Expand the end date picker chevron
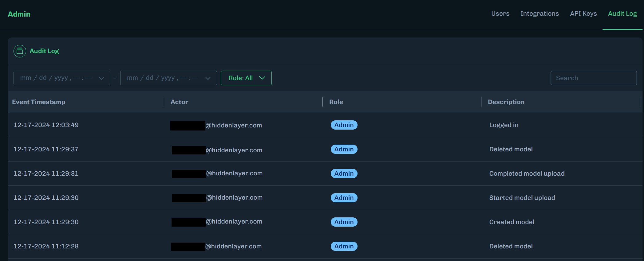Image resolution: width=644 pixels, height=261 pixels. [x=208, y=78]
